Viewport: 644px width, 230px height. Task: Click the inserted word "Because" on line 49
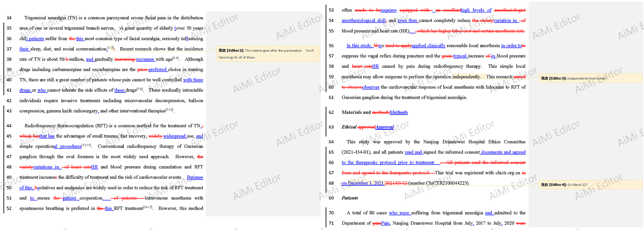(x=195, y=177)
